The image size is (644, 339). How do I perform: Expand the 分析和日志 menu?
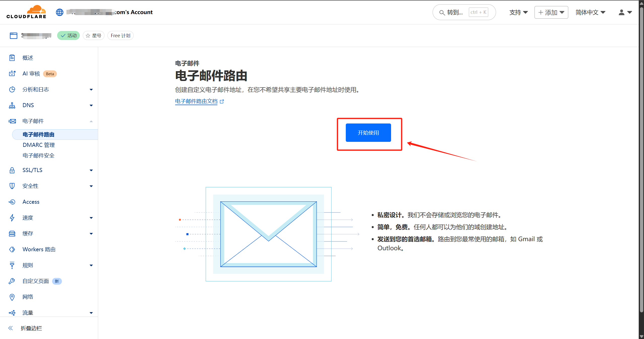coord(91,90)
